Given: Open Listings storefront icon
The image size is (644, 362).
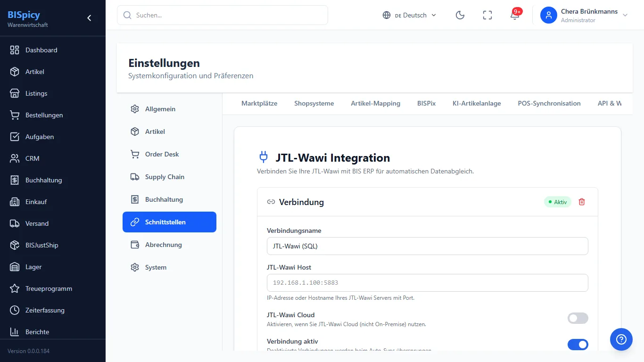Looking at the screenshot, I should click(x=15, y=93).
